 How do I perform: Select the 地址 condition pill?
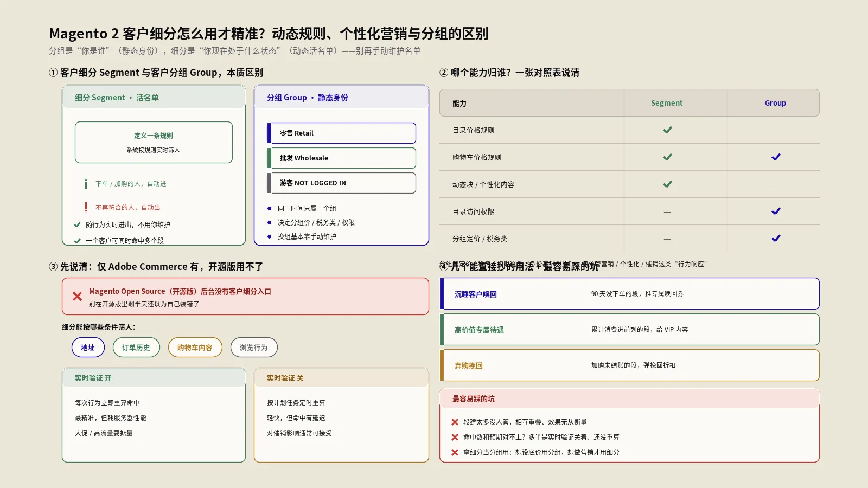click(x=88, y=348)
